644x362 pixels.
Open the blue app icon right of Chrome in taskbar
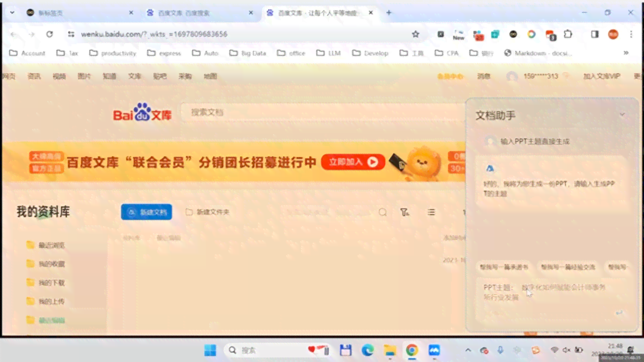pos(434,350)
